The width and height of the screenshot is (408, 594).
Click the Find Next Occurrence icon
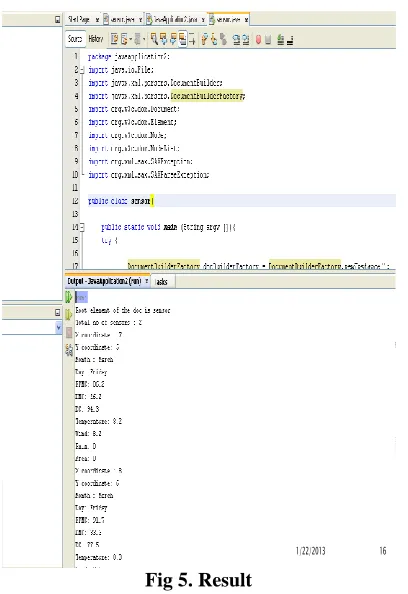173,39
